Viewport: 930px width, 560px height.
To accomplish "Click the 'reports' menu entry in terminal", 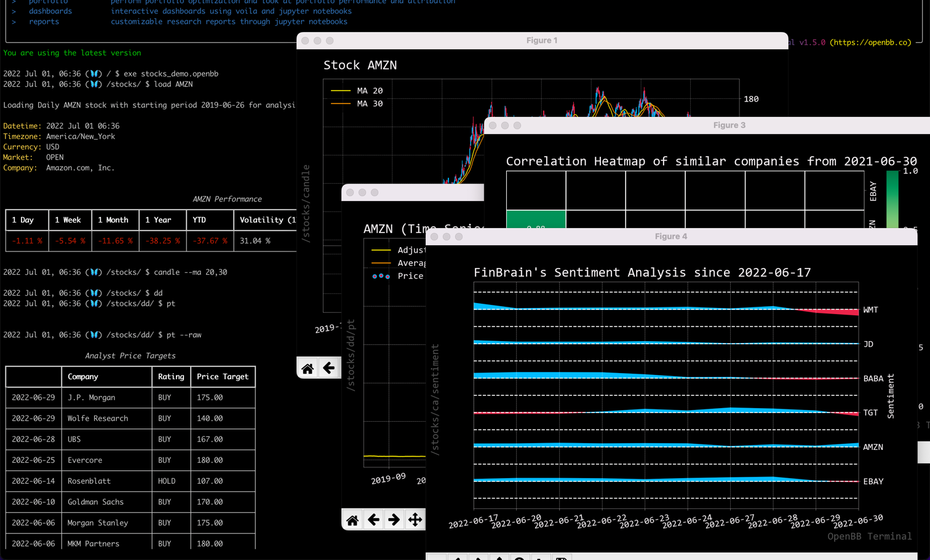I will pyautogui.click(x=44, y=22).
